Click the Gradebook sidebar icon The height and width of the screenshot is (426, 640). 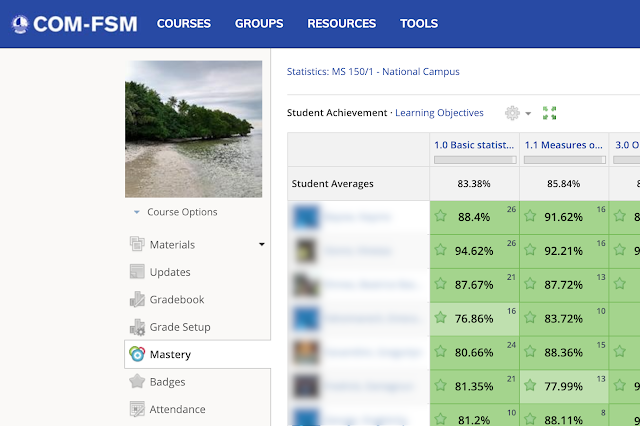pyautogui.click(x=137, y=300)
